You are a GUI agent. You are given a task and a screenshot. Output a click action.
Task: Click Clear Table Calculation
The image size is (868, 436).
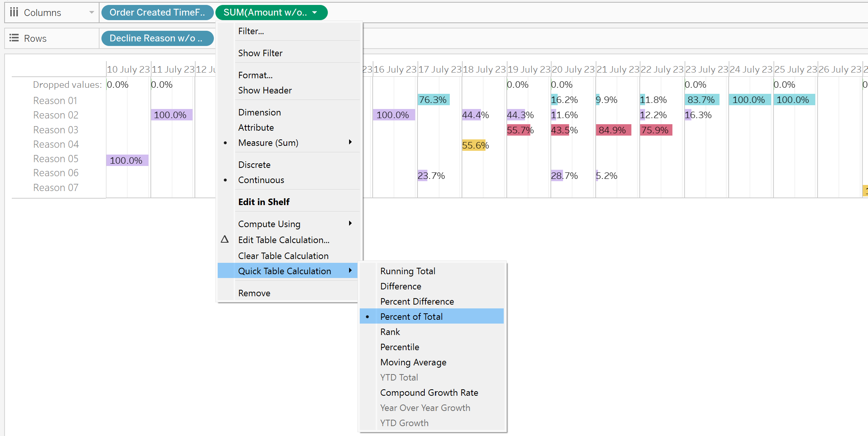(x=283, y=256)
